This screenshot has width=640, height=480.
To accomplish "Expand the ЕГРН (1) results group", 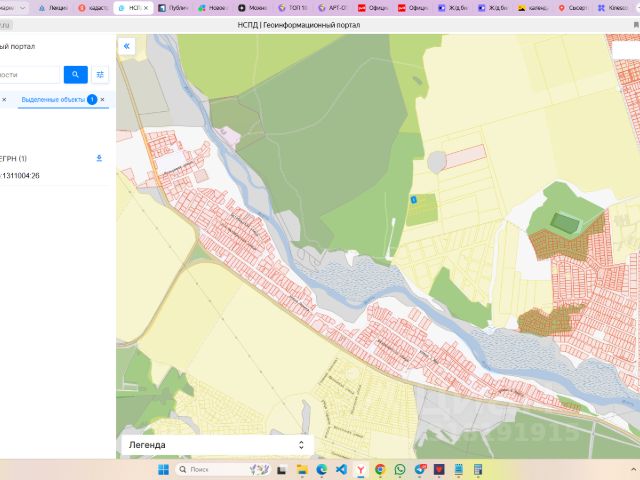I will 14,158.
